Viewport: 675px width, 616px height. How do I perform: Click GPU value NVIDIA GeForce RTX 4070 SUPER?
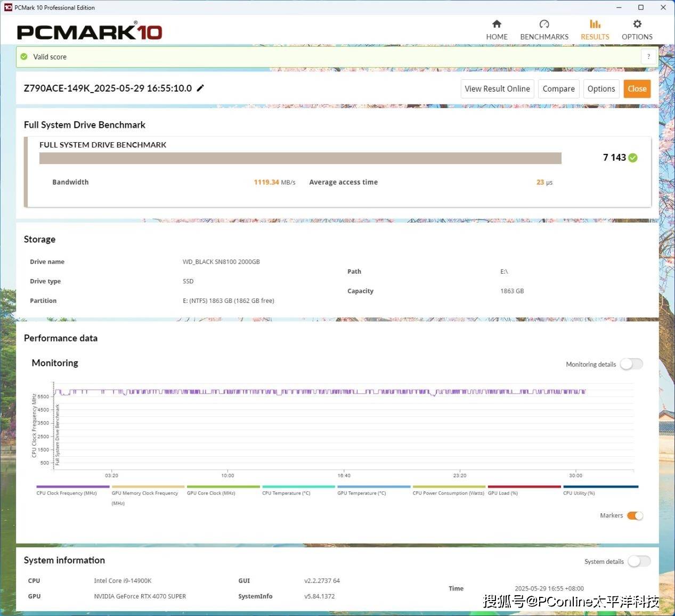140,596
